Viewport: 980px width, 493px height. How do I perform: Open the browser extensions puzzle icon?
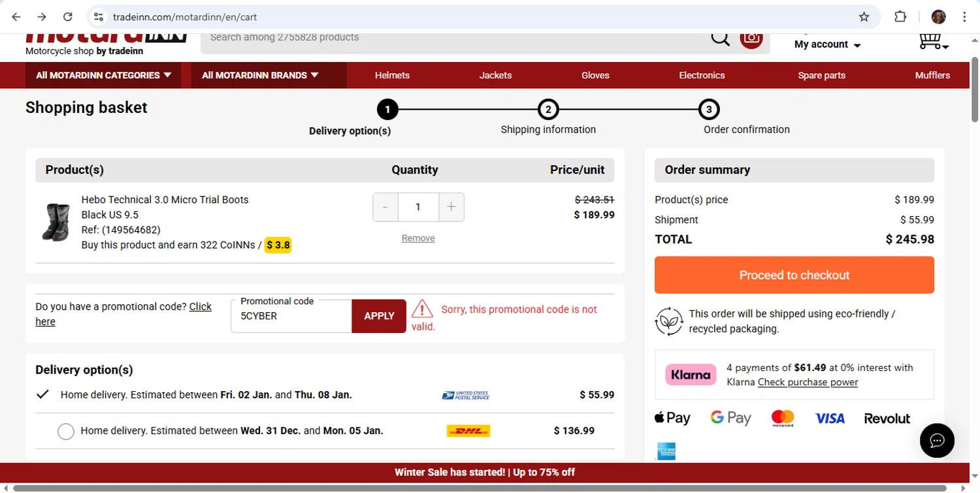pyautogui.click(x=900, y=17)
